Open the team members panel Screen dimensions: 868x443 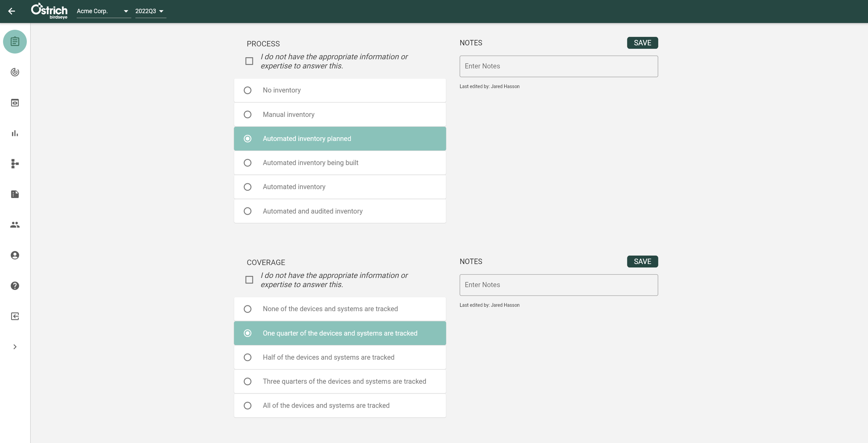[x=15, y=224]
